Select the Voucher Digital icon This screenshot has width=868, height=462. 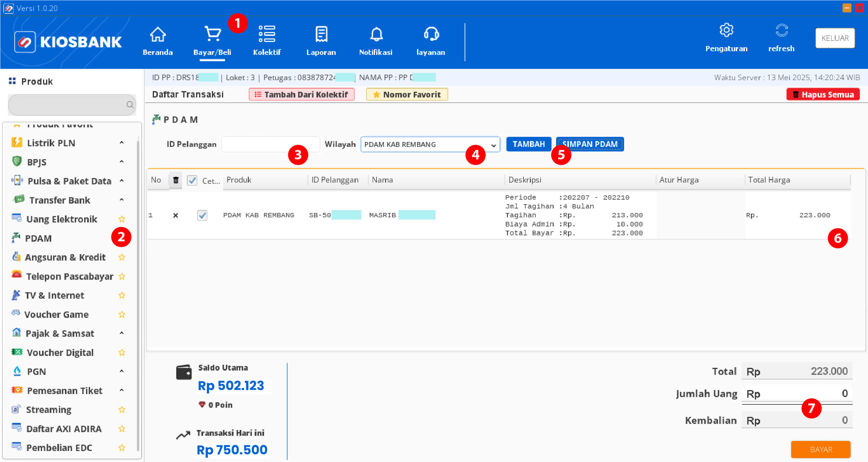(17, 352)
